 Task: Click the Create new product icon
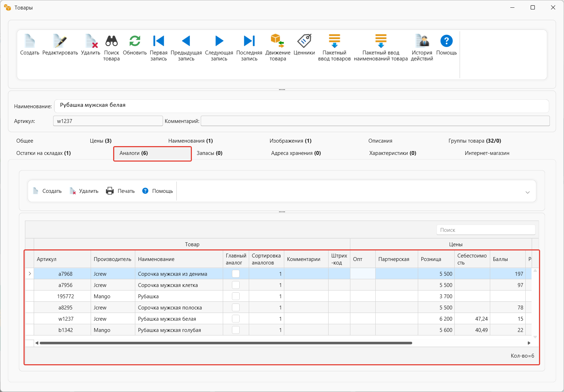pos(30,41)
